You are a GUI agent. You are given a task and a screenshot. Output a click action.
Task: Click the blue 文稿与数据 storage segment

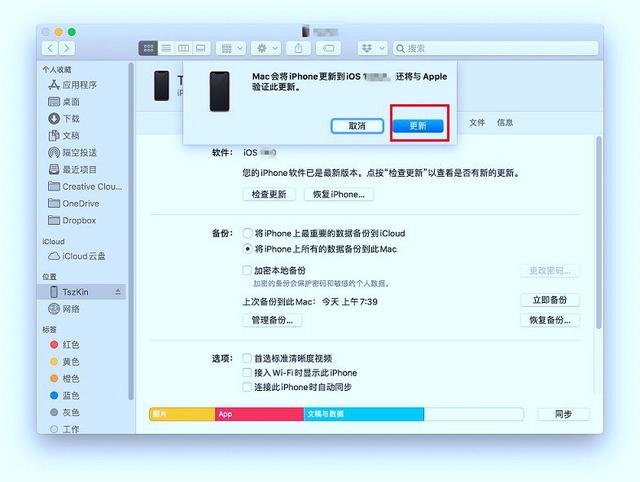[x=364, y=414]
